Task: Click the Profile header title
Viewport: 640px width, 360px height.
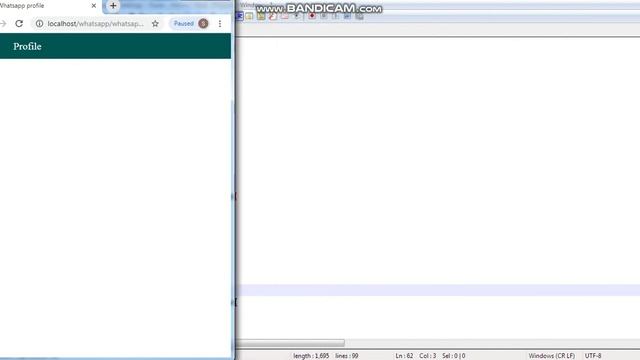Action: 27,47
